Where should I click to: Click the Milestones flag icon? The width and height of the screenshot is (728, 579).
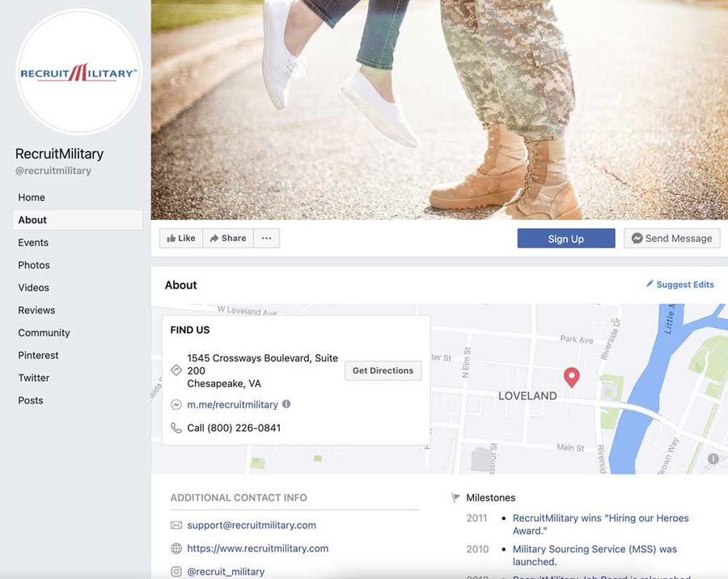(456, 498)
